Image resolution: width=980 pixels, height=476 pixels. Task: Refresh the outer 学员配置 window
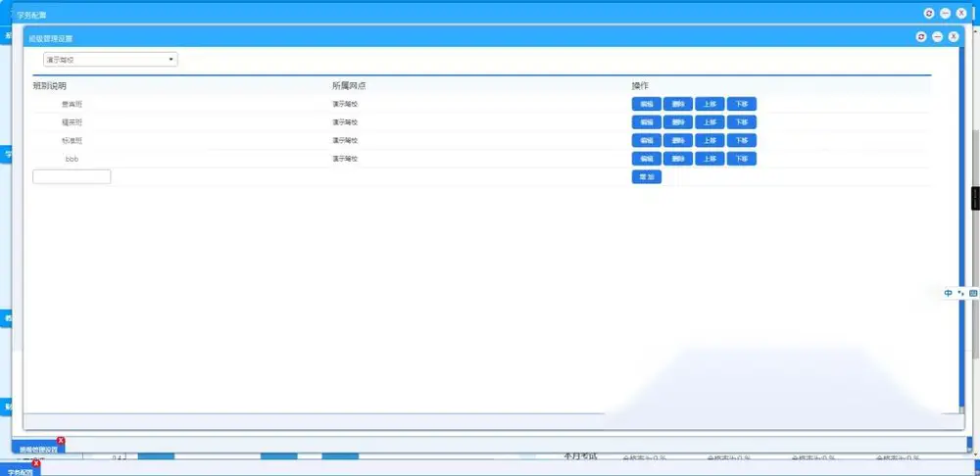tap(929, 13)
